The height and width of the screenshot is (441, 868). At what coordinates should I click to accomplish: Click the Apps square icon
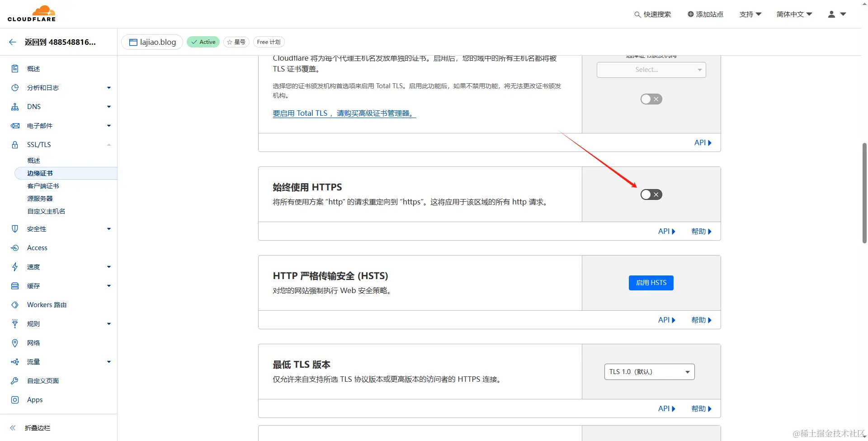click(x=15, y=400)
